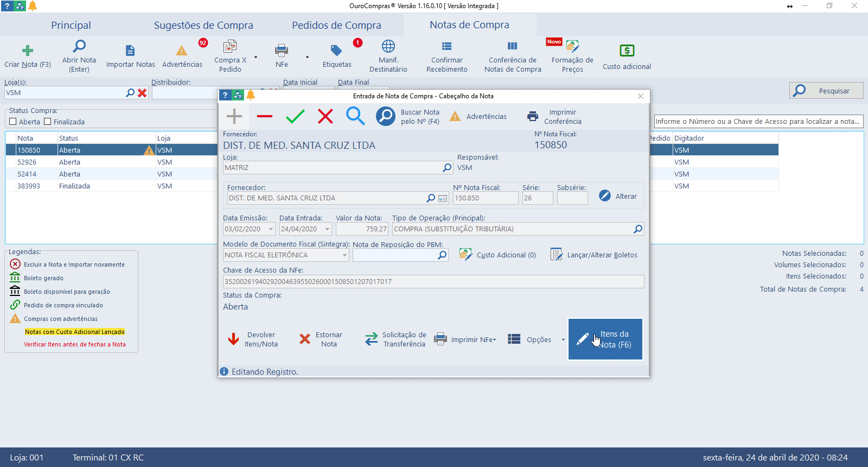Click the red X cancel icon in dialog toolbar
This screenshot has width=868, height=467.
click(325, 116)
